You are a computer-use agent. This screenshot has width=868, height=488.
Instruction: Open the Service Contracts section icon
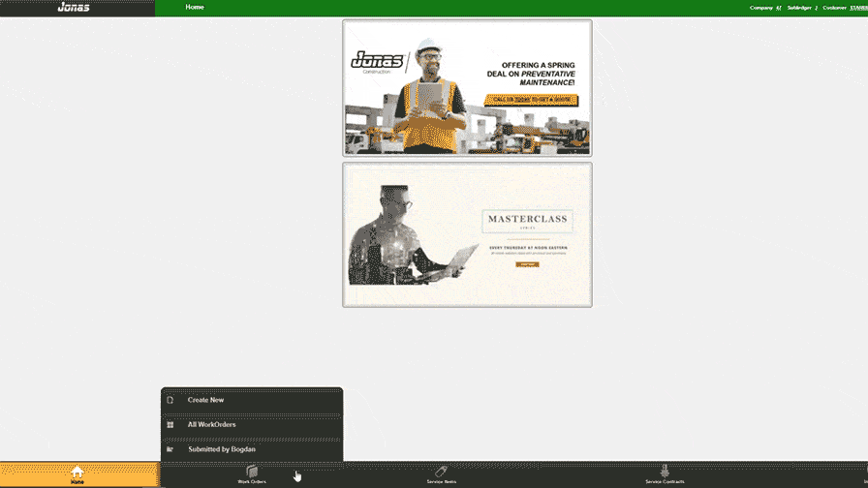click(x=665, y=471)
